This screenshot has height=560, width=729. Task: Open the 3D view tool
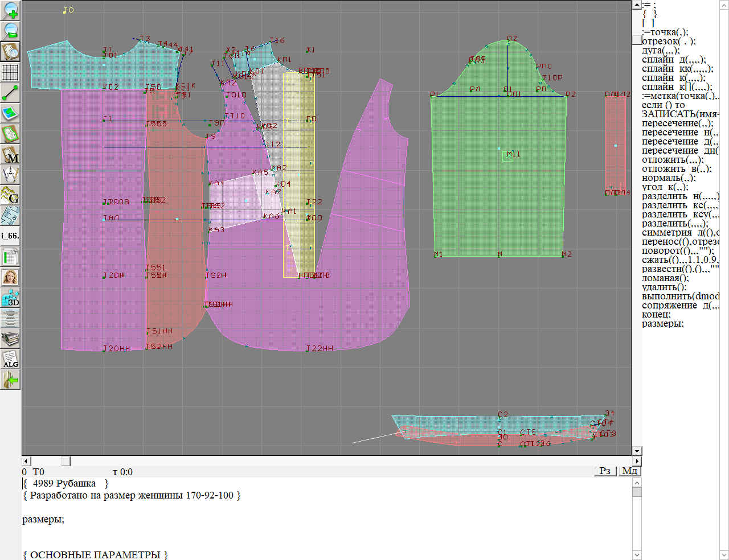click(10, 298)
